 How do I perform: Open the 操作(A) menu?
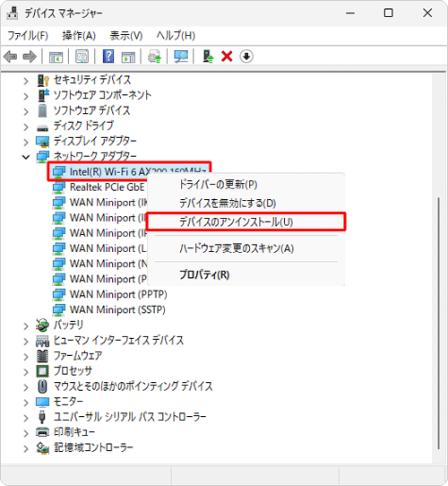[79, 36]
